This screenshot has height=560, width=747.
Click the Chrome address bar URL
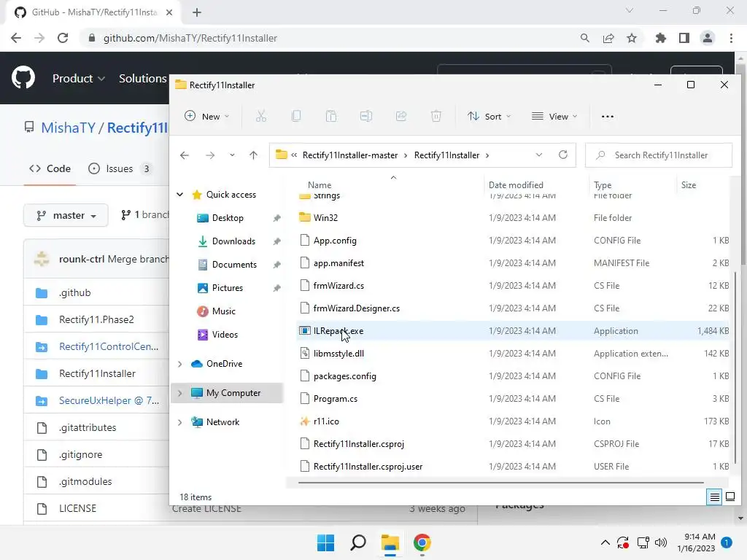tap(190, 38)
